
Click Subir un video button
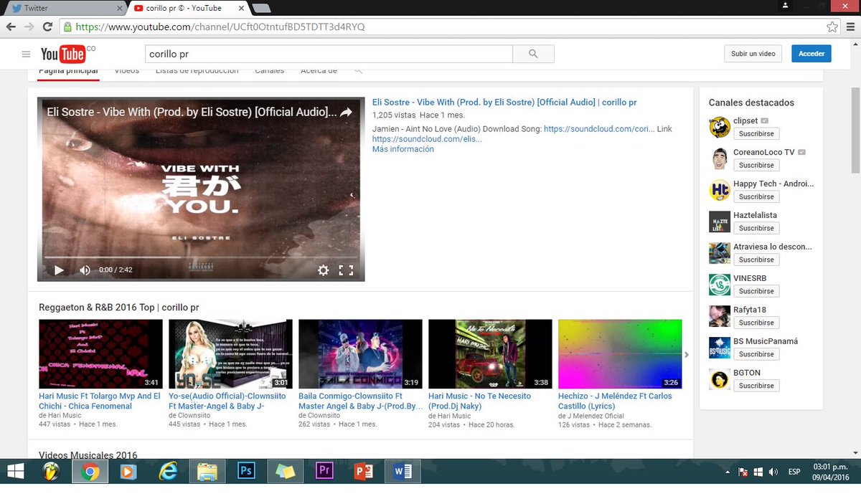[753, 54]
